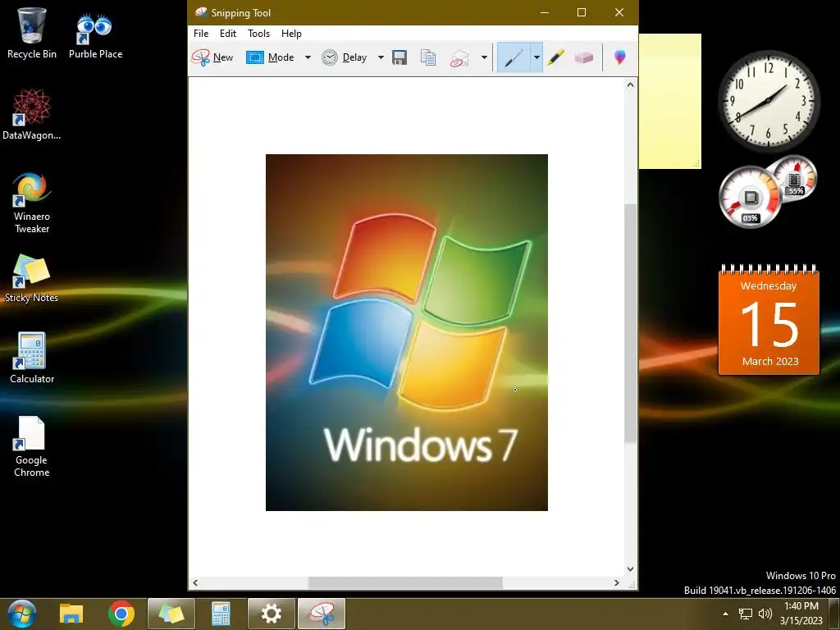840x630 pixels.
Task: Open Chrome from the taskbar
Action: pos(121,614)
